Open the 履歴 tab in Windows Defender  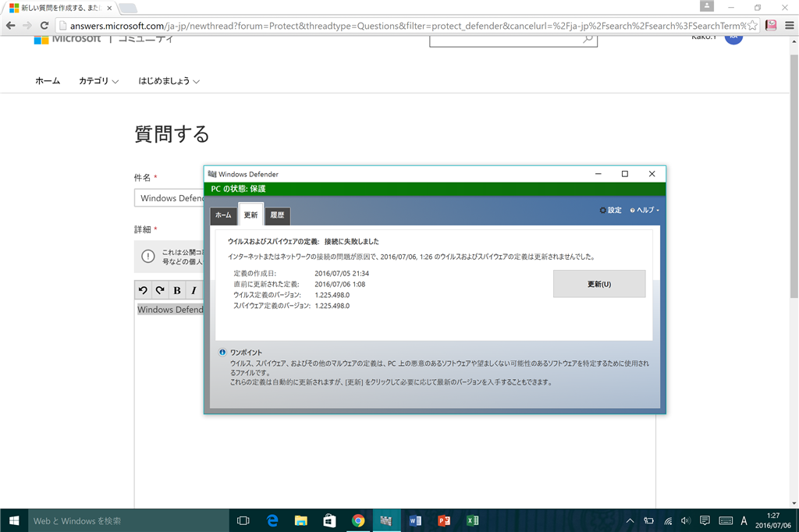click(x=277, y=215)
